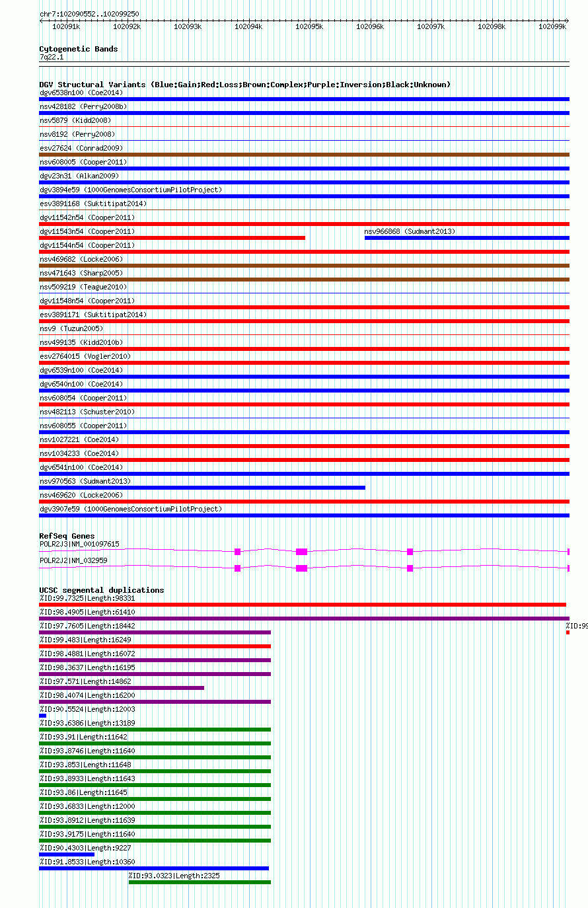Click nsv9 (Tuzun2005) label
Image resolution: width=588 pixels, height=908 pixels.
click(71, 328)
